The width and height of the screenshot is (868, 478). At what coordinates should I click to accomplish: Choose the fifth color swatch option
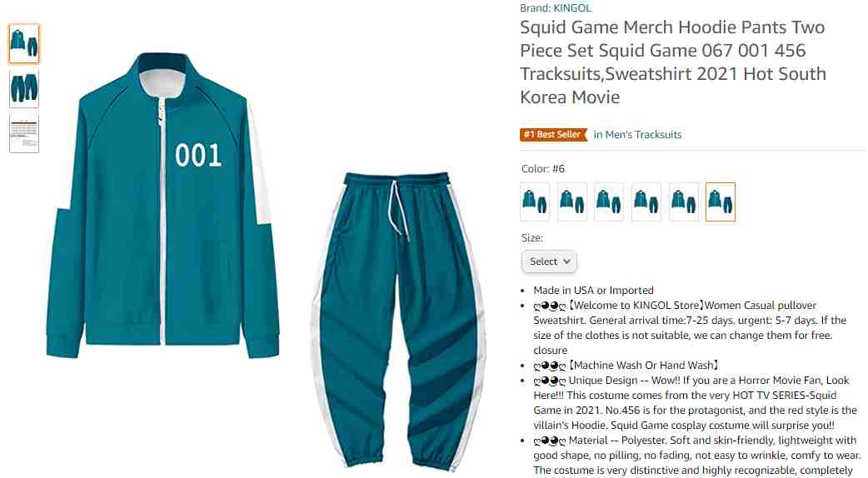tap(684, 202)
